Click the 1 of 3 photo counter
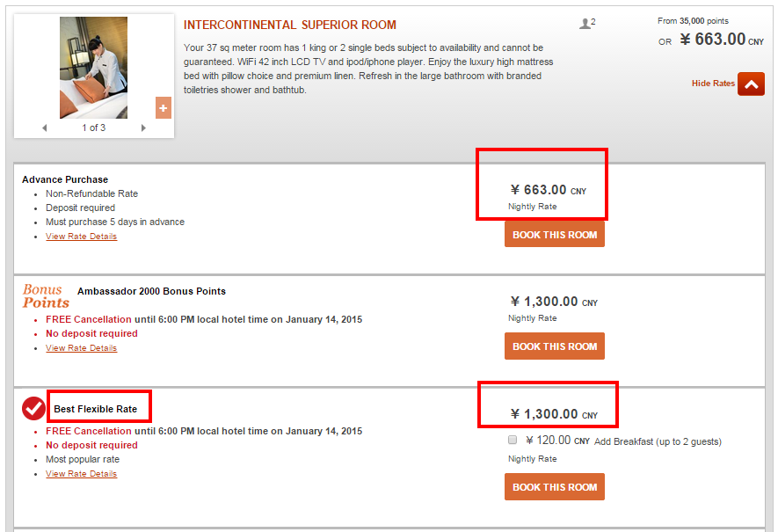778x532 pixels. tap(94, 128)
